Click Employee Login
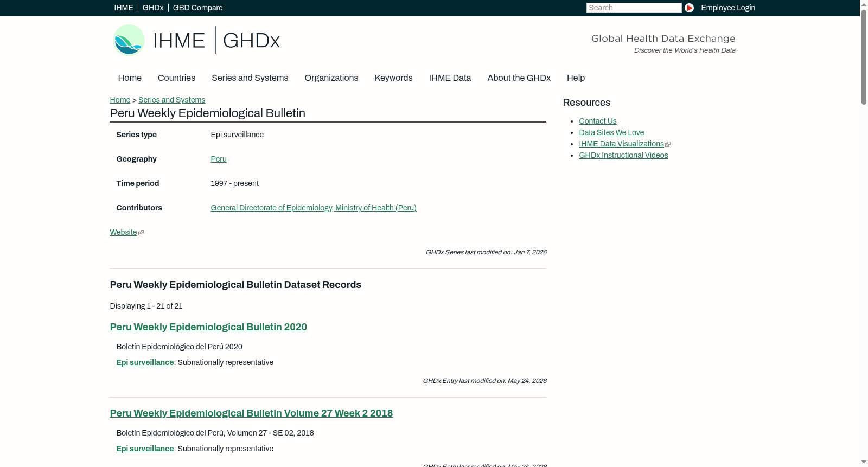Screen dimensions: 868x467 pyautogui.click(x=728, y=8)
